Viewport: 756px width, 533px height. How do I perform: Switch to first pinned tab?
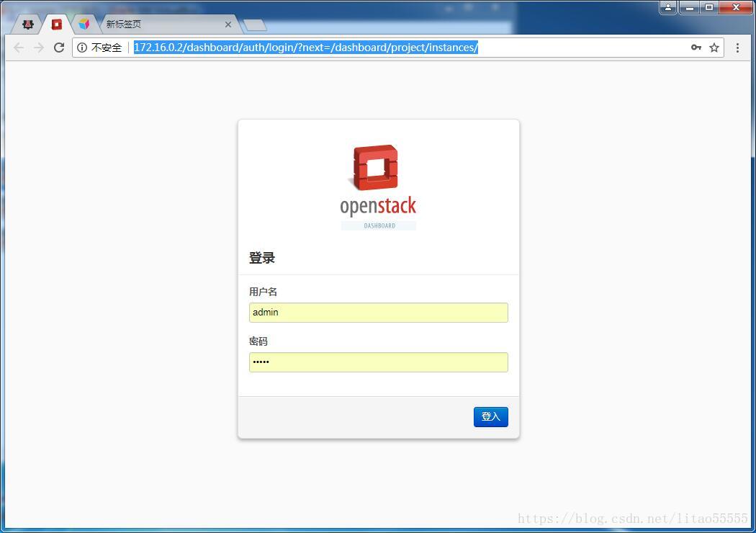point(27,24)
